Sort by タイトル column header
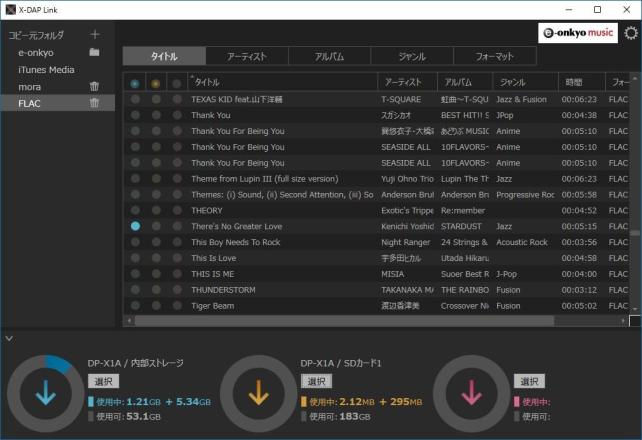 point(280,82)
